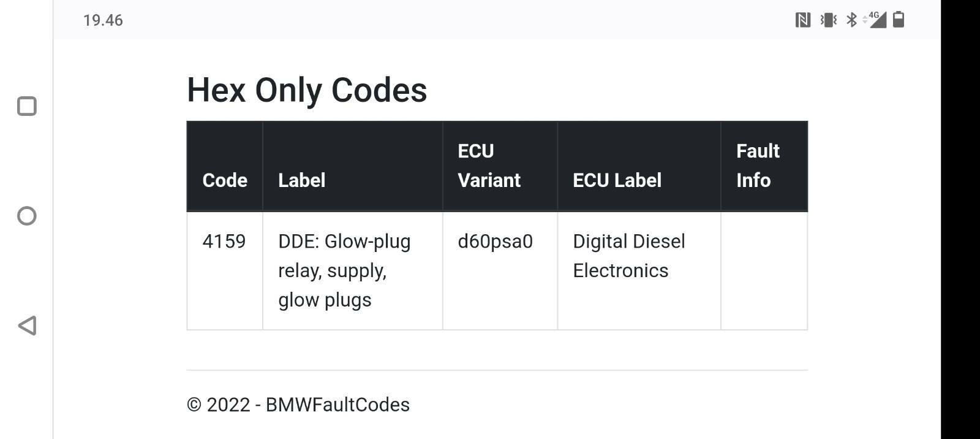980x439 pixels.
Task: Select the Fault Info column header
Action: click(x=758, y=166)
